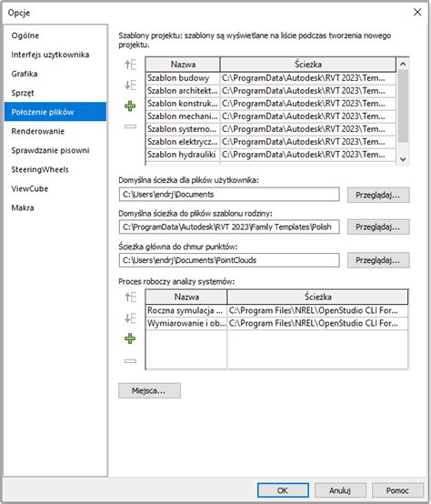Screen dimensions: 431x504
Task: Select the Szablon architekt... row
Action: (270, 91)
